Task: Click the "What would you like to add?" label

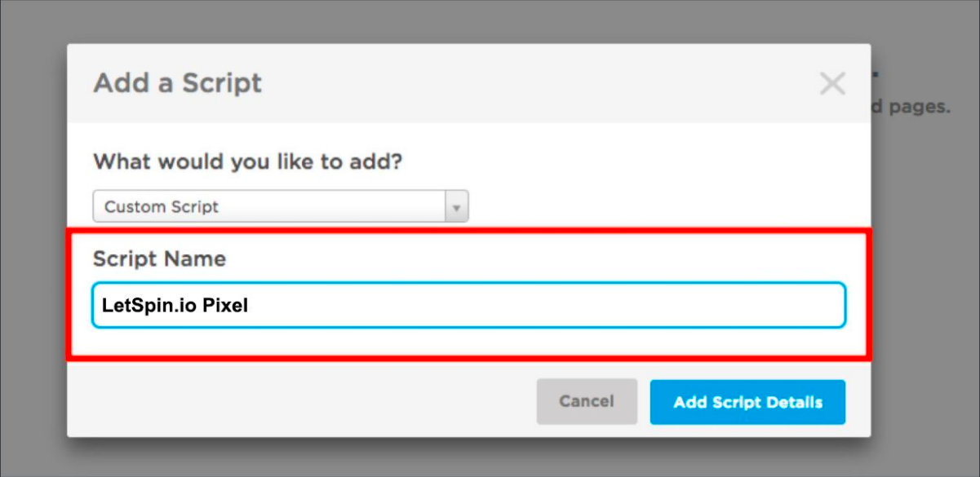Action: (x=248, y=161)
